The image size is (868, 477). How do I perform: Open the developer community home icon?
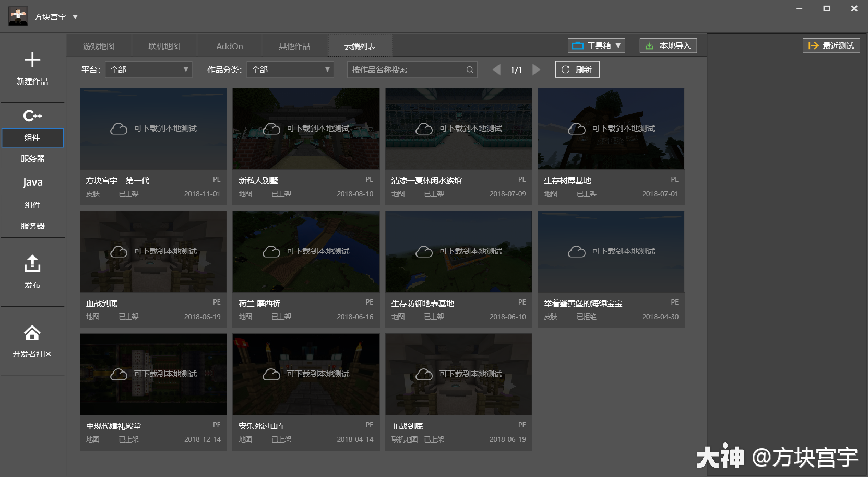[32, 333]
